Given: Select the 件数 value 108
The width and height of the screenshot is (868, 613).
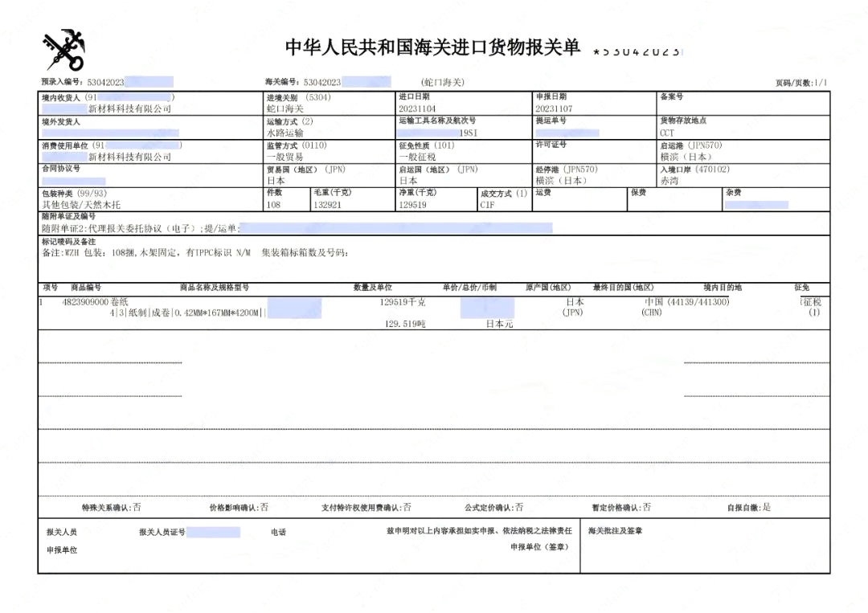Looking at the screenshot, I should coord(273,205).
